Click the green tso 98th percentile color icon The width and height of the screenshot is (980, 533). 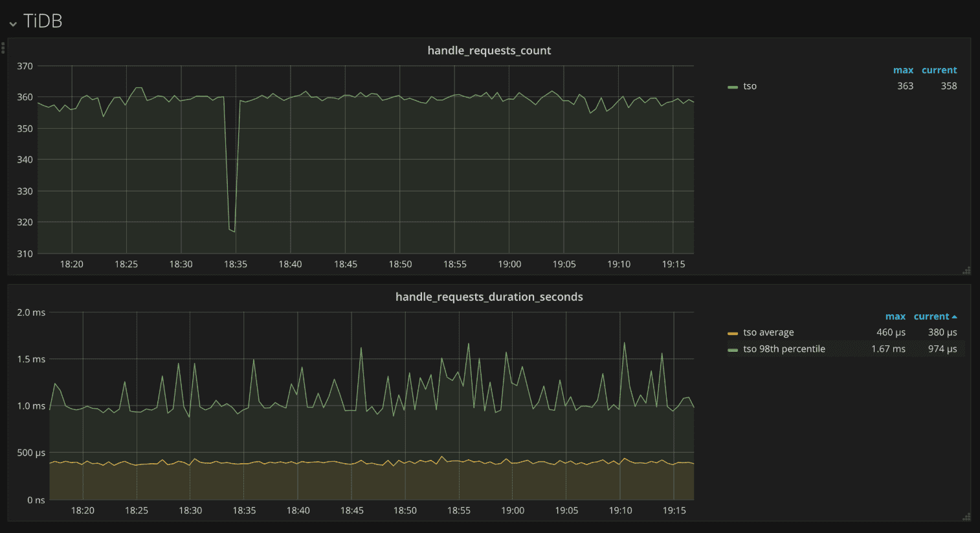(733, 349)
